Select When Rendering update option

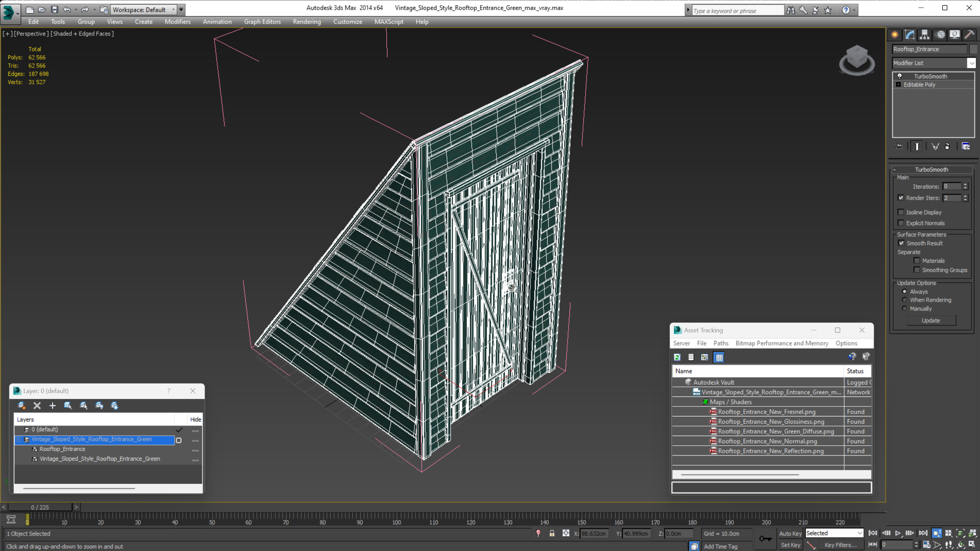point(904,300)
